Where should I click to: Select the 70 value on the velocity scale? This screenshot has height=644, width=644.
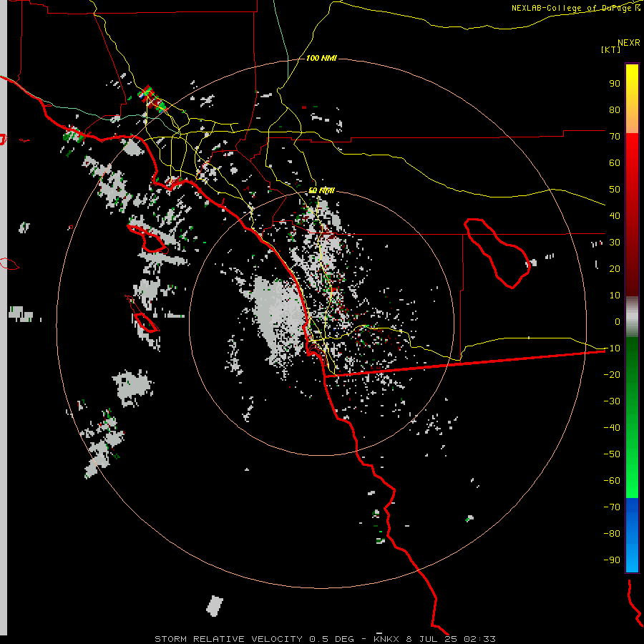tap(615, 137)
